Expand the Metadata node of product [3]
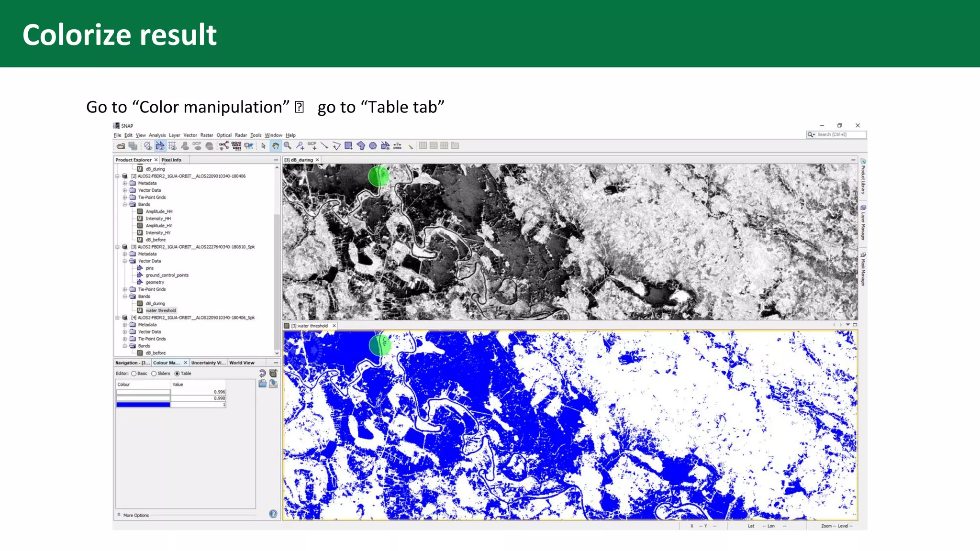This screenshot has height=551, width=980. point(125,254)
